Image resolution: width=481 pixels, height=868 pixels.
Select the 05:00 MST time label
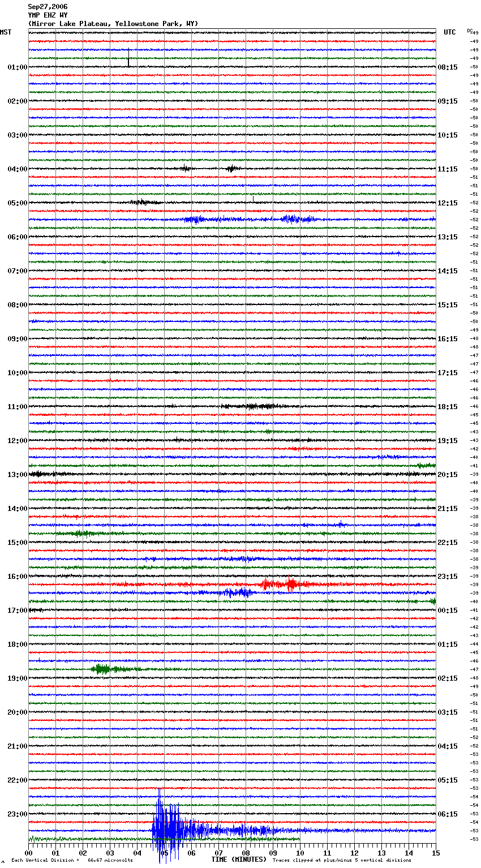(18, 203)
